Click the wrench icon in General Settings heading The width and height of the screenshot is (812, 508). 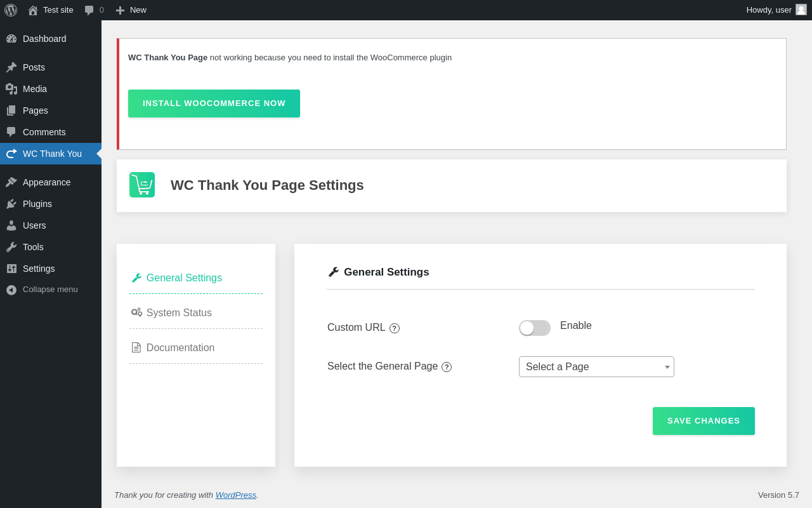click(x=334, y=272)
